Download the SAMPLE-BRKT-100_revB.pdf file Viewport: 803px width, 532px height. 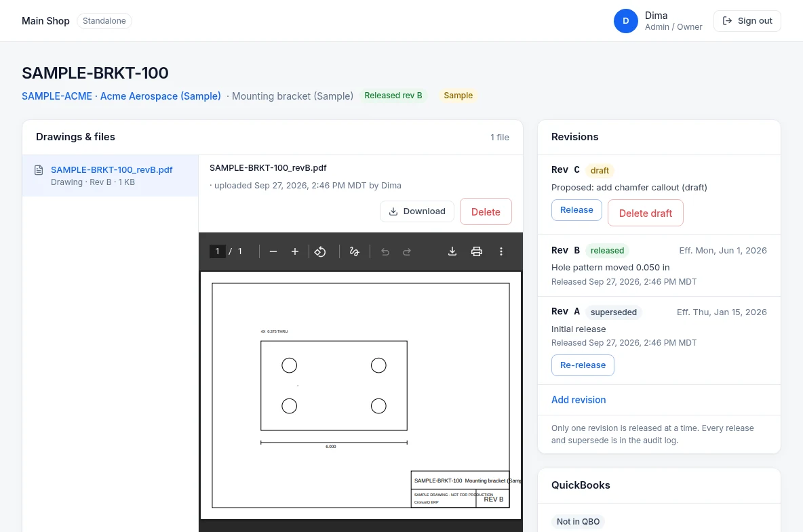[x=417, y=211]
